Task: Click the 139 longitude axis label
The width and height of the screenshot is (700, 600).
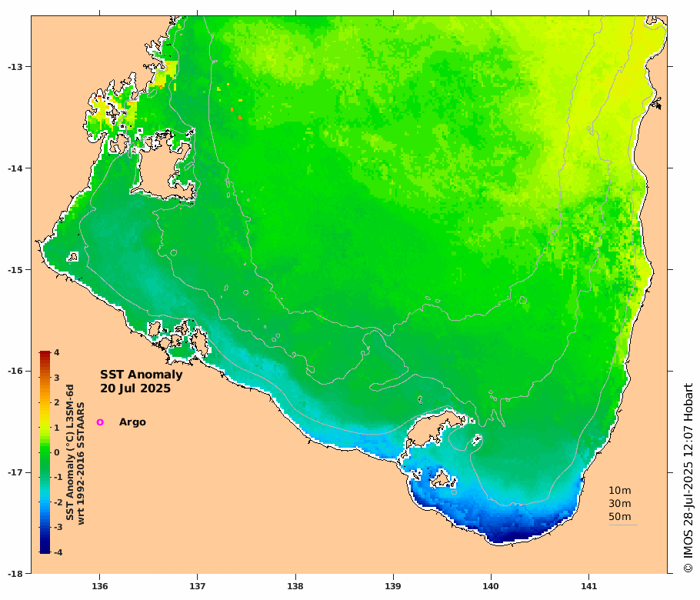Action: [394, 586]
